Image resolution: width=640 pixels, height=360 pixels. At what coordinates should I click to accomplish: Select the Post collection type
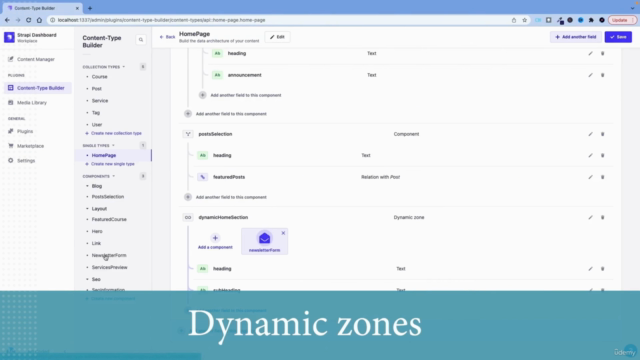97,89
